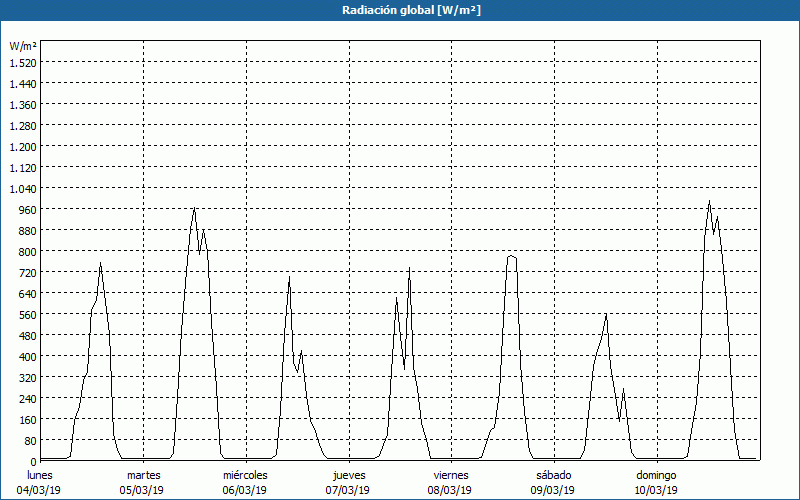Image resolution: width=800 pixels, height=500 pixels.
Task: Select the 1.040 y-axis value
Action: coord(23,188)
